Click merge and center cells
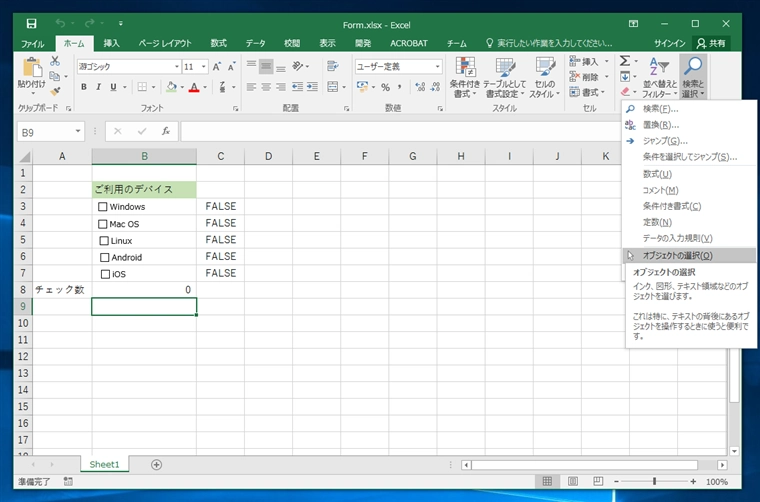 pyautogui.click(x=332, y=87)
